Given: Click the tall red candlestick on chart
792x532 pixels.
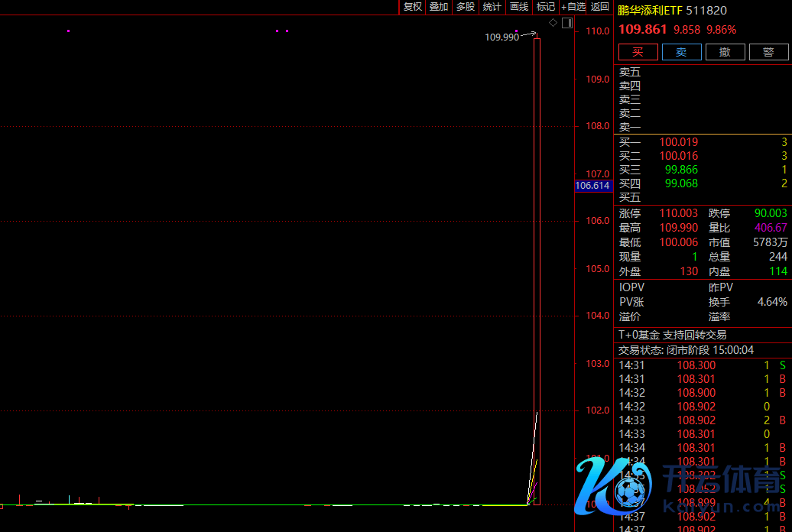Looking at the screenshot, I should tap(537, 268).
